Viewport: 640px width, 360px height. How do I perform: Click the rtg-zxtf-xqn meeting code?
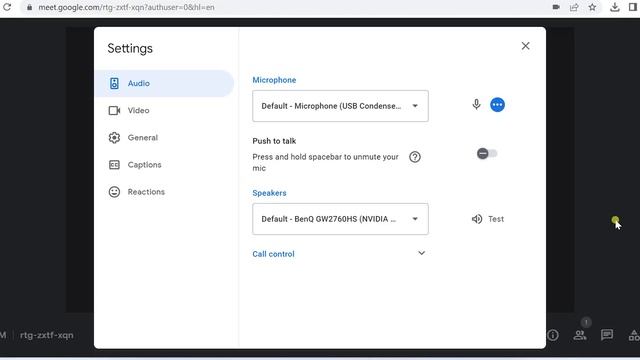tap(47, 335)
